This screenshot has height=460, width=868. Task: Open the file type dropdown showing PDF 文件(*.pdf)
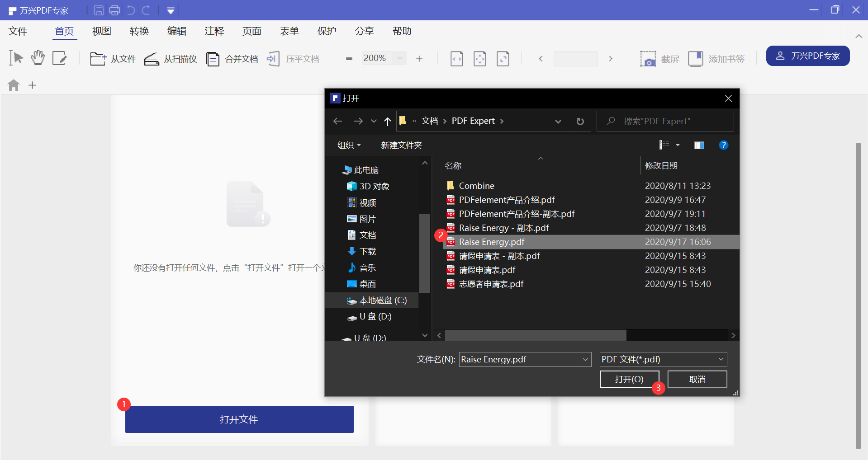coord(662,359)
